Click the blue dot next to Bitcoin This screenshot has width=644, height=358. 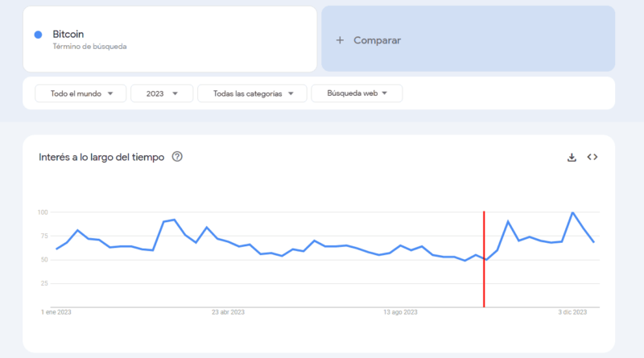[x=39, y=35]
